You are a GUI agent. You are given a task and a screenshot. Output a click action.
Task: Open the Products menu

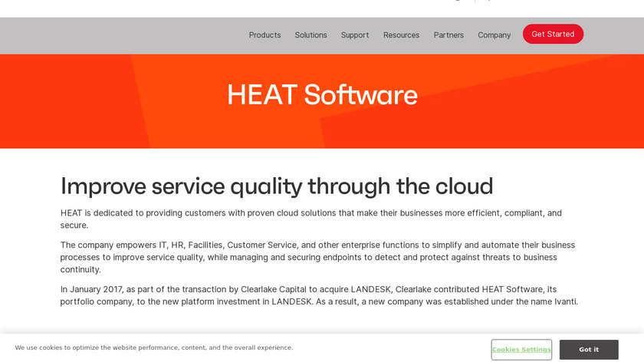[264, 35]
